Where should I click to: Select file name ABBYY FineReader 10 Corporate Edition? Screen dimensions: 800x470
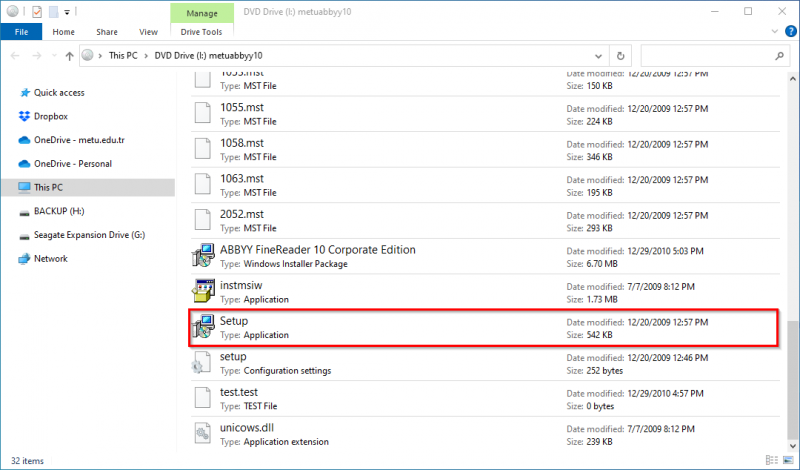317,250
